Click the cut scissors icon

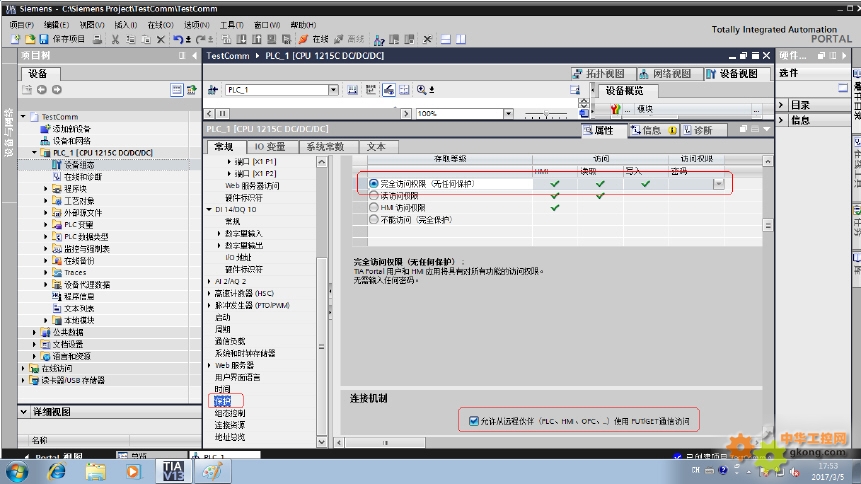(x=115, y=39)
